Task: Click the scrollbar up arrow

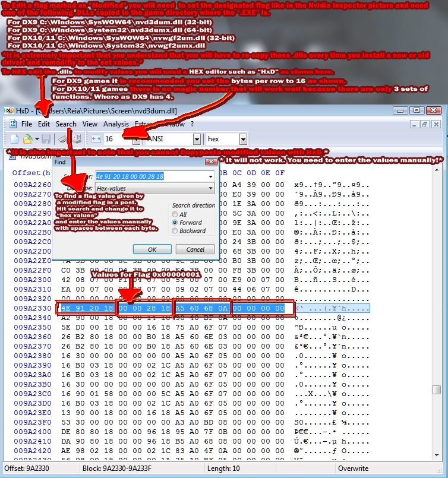Action: pos(437,170)
